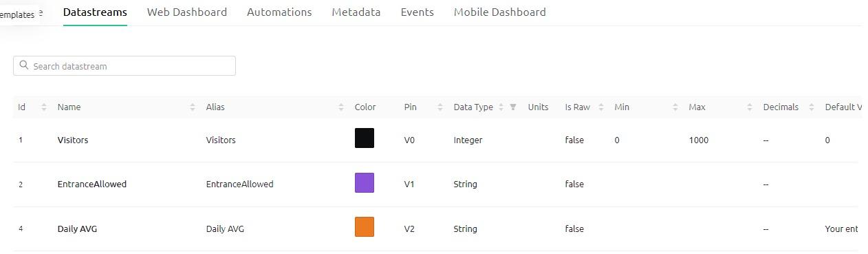
Task: Click the orange Daily AVG color swatch
Action: click(x=365, y=227)
